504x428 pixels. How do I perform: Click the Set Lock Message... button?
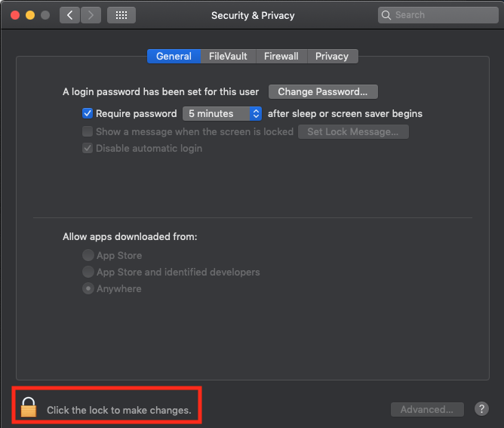(x=353, y=132)
